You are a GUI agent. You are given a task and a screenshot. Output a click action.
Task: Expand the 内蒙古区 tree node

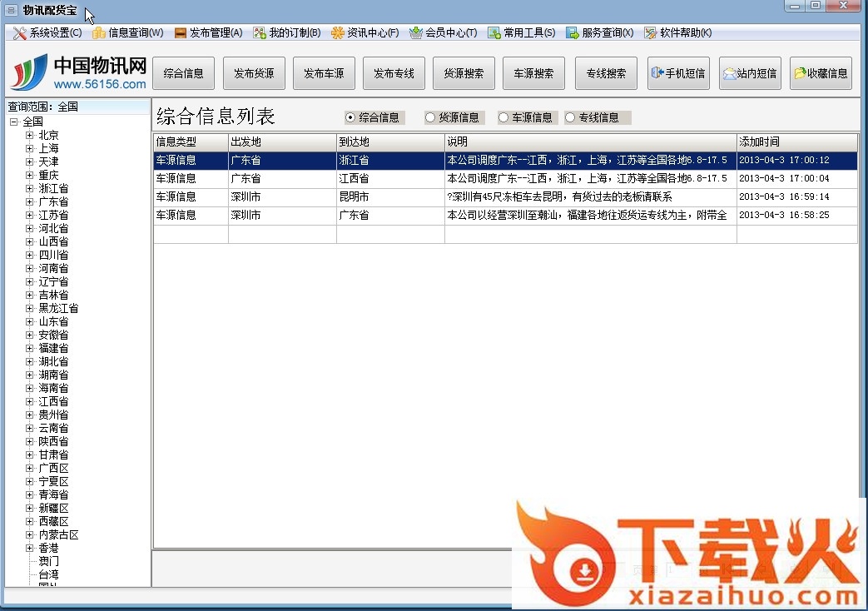(30, 534)
